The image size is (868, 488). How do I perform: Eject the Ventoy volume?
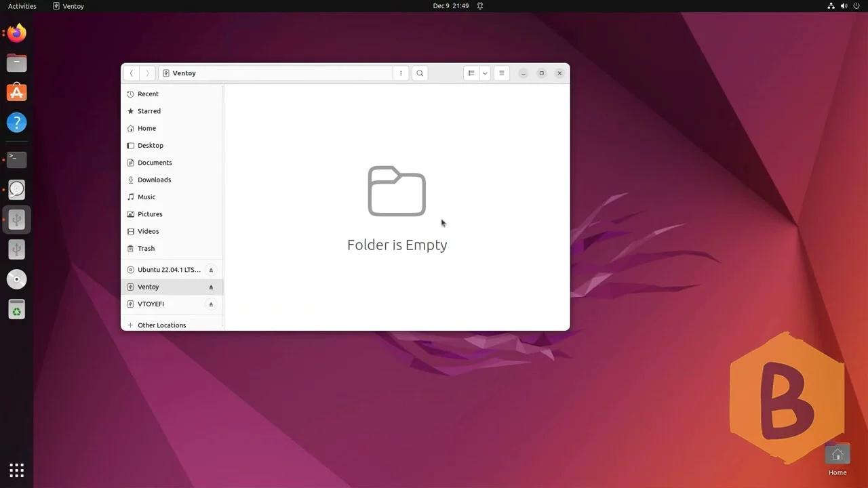pyautogui.click(x=211, y=287)
